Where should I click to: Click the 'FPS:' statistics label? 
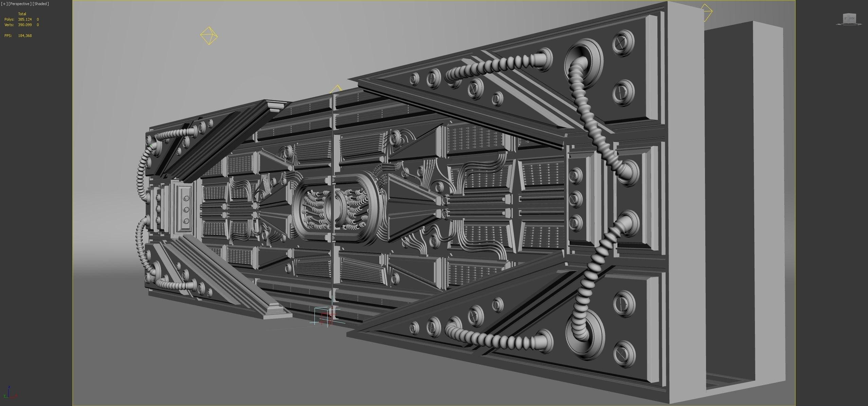pyautogui.click(x=8, y=36)
